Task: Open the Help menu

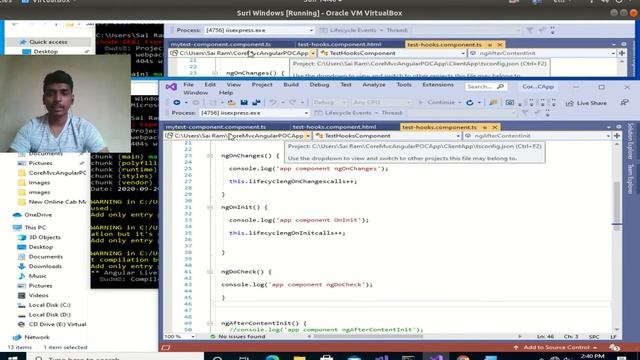Action: point(226,93)
